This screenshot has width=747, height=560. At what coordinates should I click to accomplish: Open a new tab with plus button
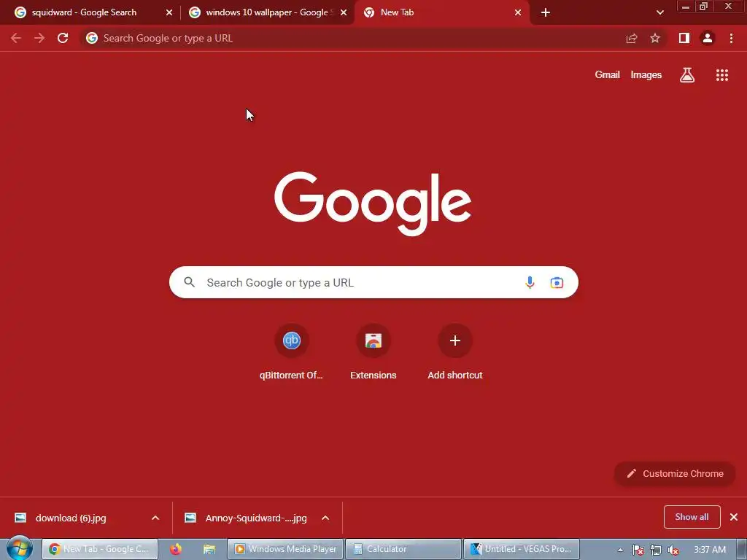[x=546, y=13]
